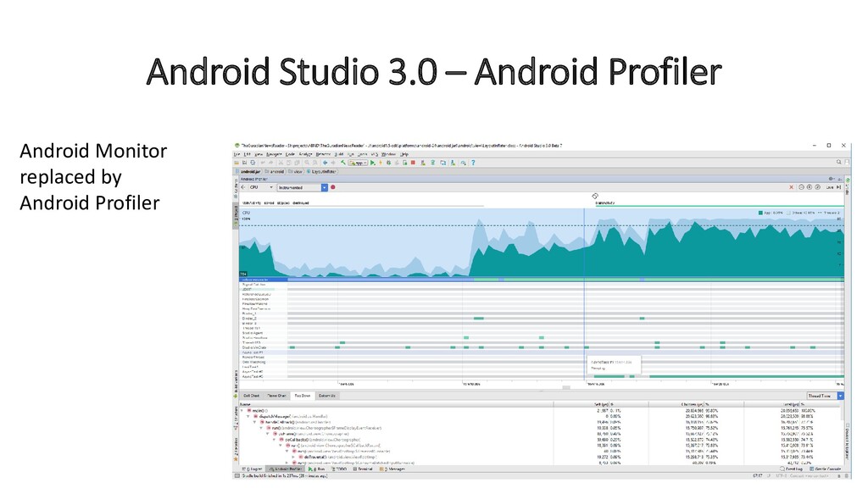Open the Instrumented trace type dropdown
Image resolution: width=868 pixels, height=488 pixels.
[303, 187]
